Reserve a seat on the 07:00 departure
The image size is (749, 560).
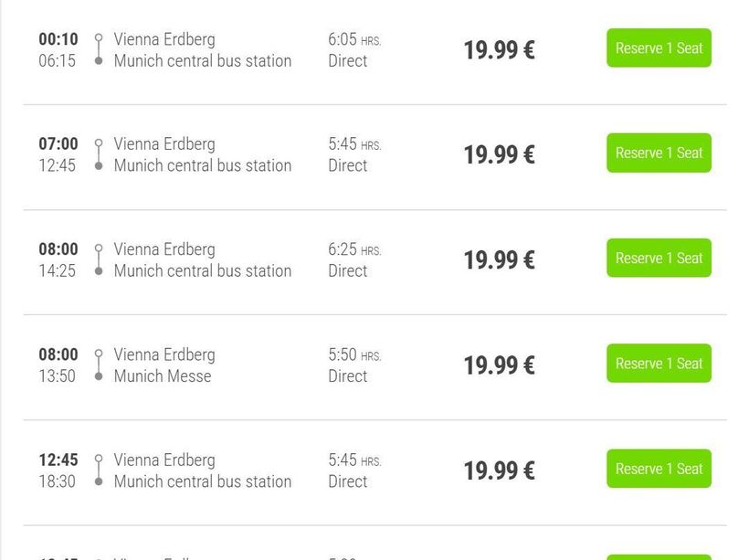tap(659, 153)
